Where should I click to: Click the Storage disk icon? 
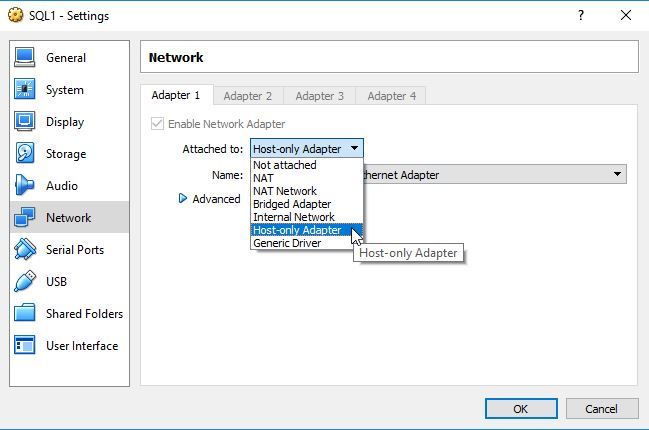[25, 154]
